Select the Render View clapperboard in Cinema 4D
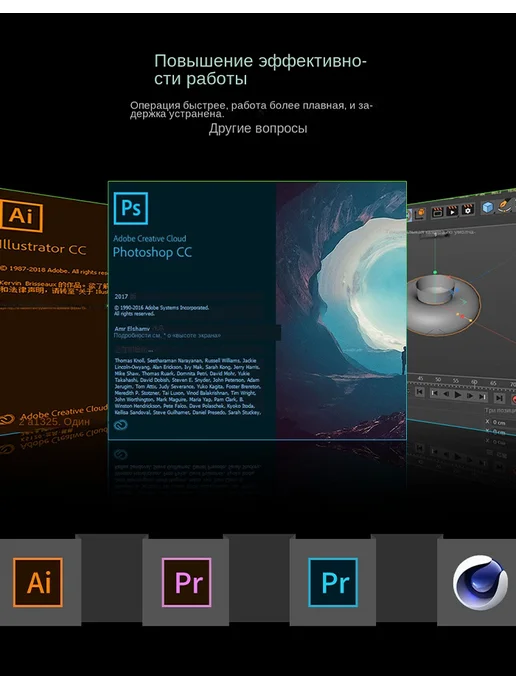The image size is (516, 688). (x=437, y=212)
